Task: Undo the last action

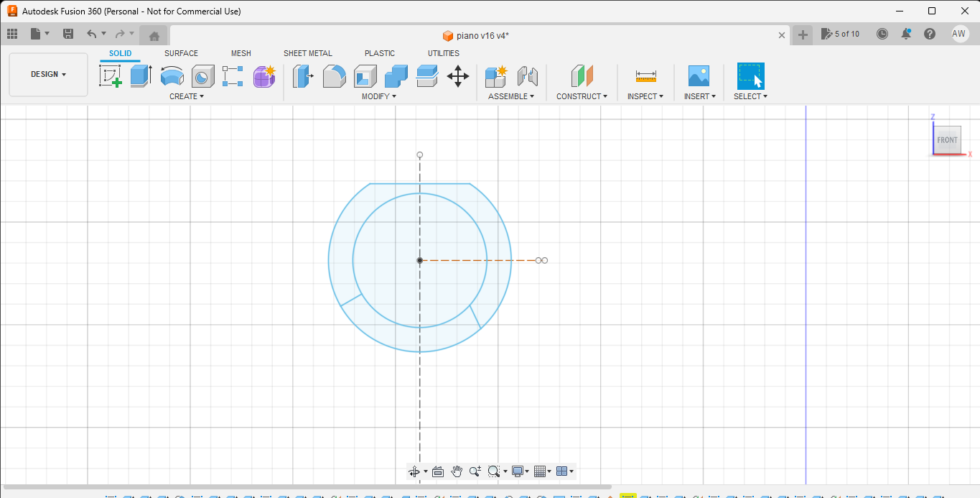Action: coord(91,34)
